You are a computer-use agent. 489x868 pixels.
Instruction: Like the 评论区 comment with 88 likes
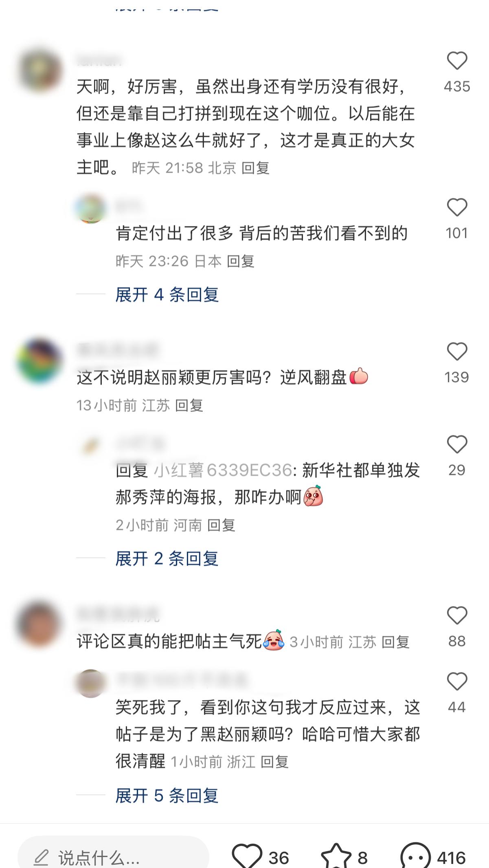click(457, 615)
